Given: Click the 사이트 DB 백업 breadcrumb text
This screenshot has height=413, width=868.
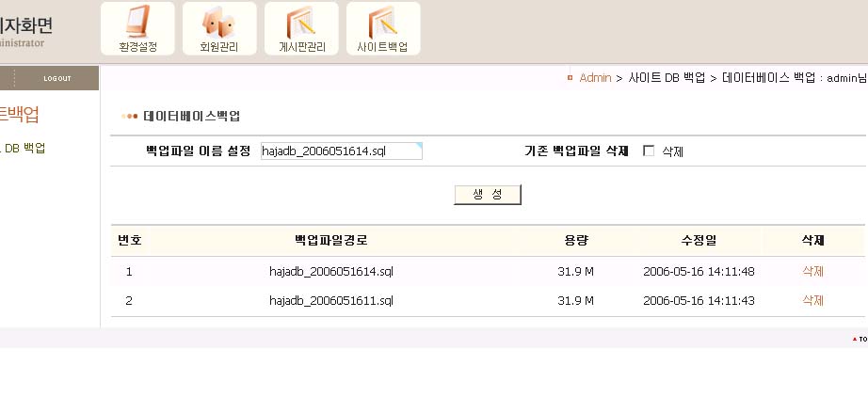Looking at the screenshot, I should click(x=667, y=78).
